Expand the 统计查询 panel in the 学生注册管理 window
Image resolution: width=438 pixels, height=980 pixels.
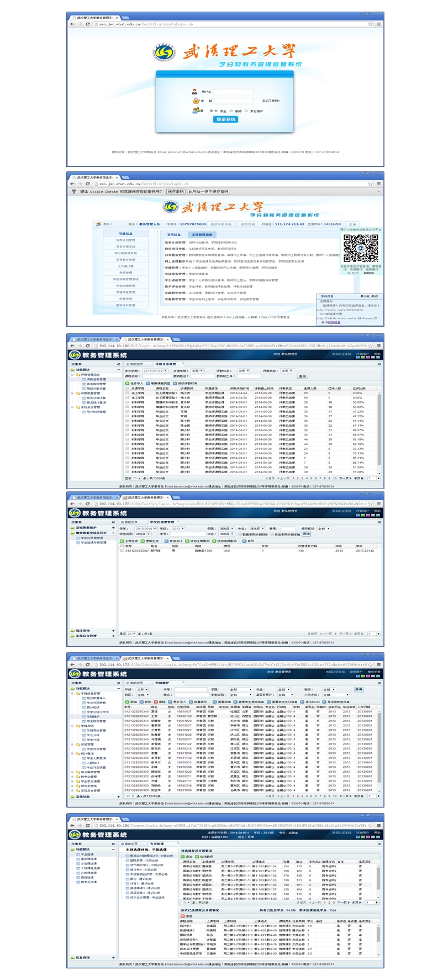coord(114,631)
